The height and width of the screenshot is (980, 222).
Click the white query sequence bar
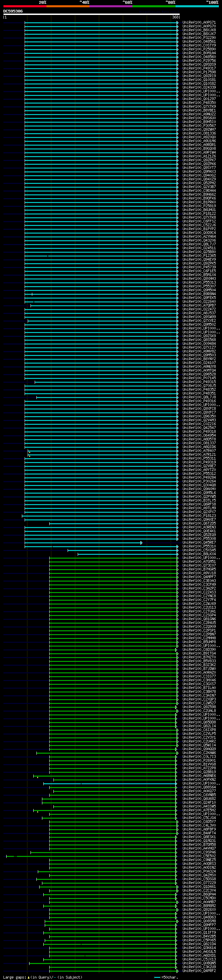pyautogui.click(x=92, y=14)
